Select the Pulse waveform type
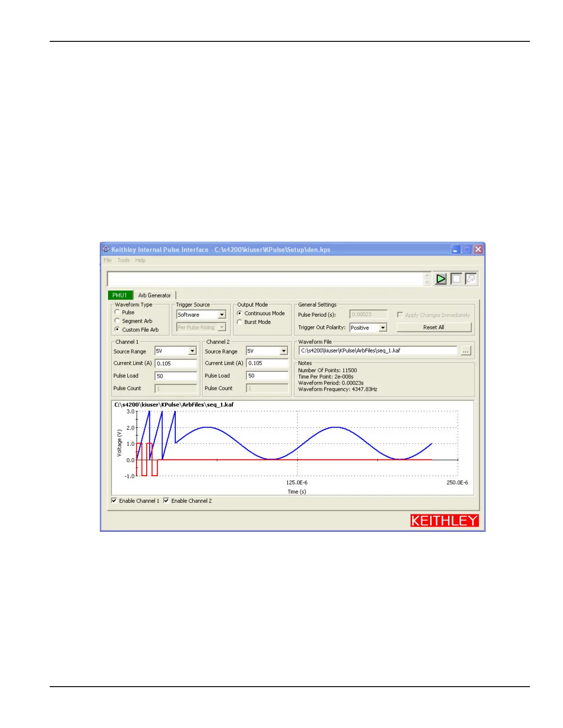Image resolution: width=563 pixels, height=728 pixels. 117,312
